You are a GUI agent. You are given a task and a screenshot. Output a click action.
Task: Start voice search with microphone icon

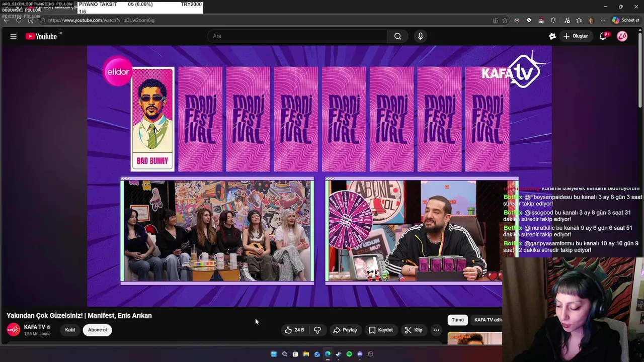tap(421, 36)
